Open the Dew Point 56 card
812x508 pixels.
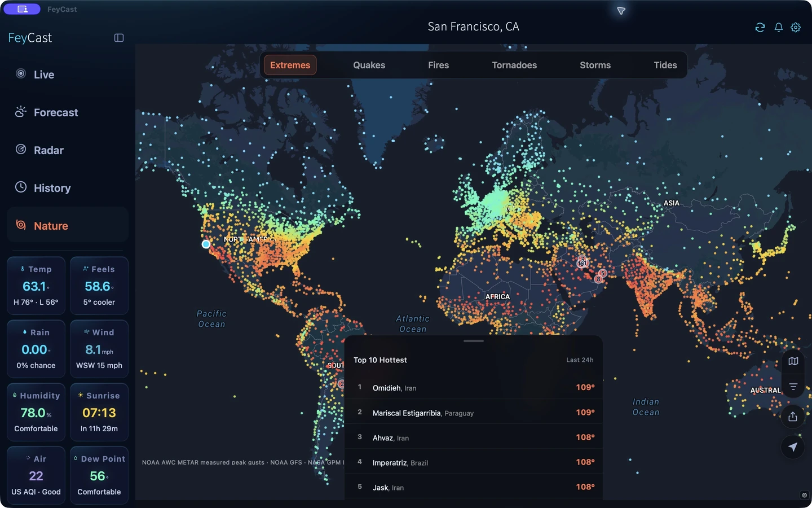pyautogui.click(x=99, y=475)
